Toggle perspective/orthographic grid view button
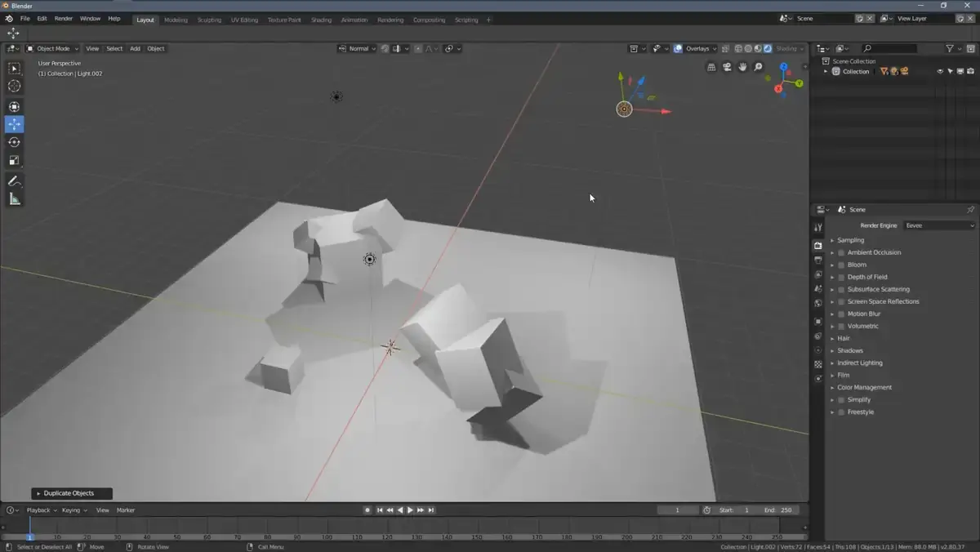The height and width of the screenshot is (552, 980). pos(711,67)
